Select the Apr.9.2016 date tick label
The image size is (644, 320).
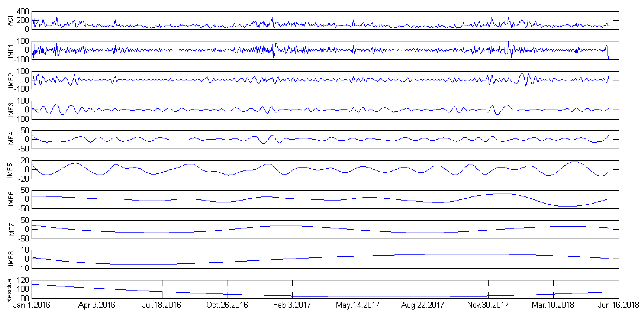pyautogui.click(x=97, y=305)
